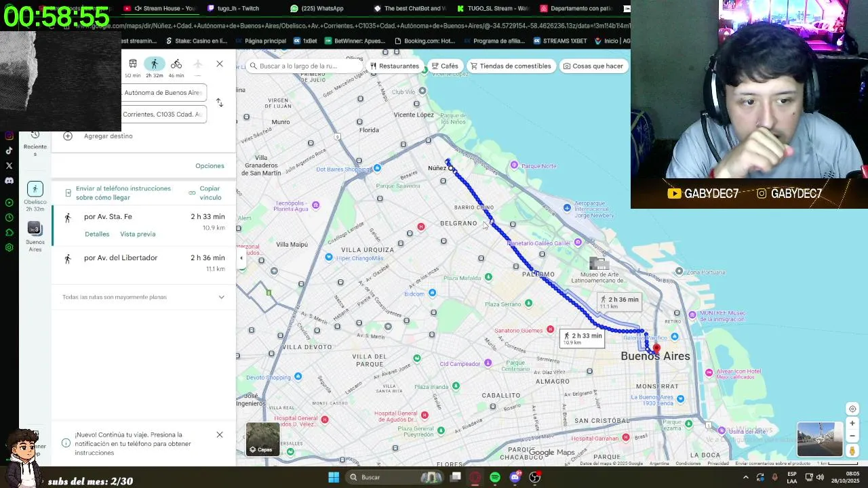Close the directions panel with the X
The height and width of the screenshot is (488, 868).
tap(220, 64)
